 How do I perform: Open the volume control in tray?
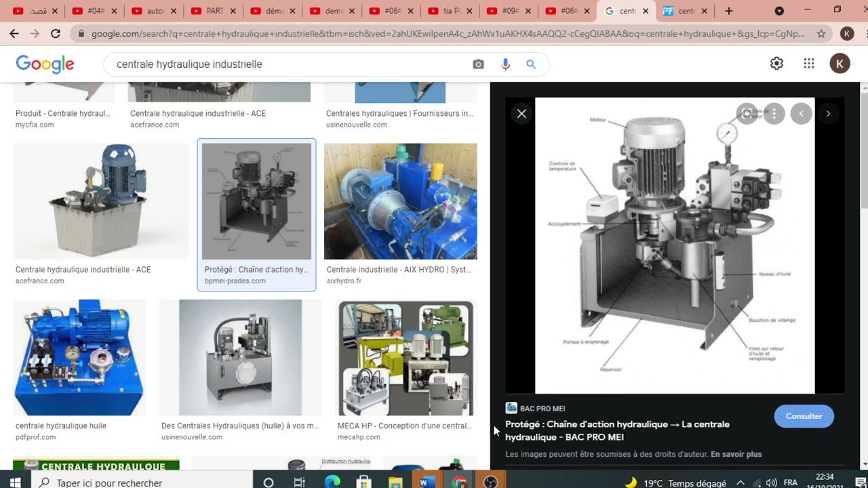(x=771, y=483)
